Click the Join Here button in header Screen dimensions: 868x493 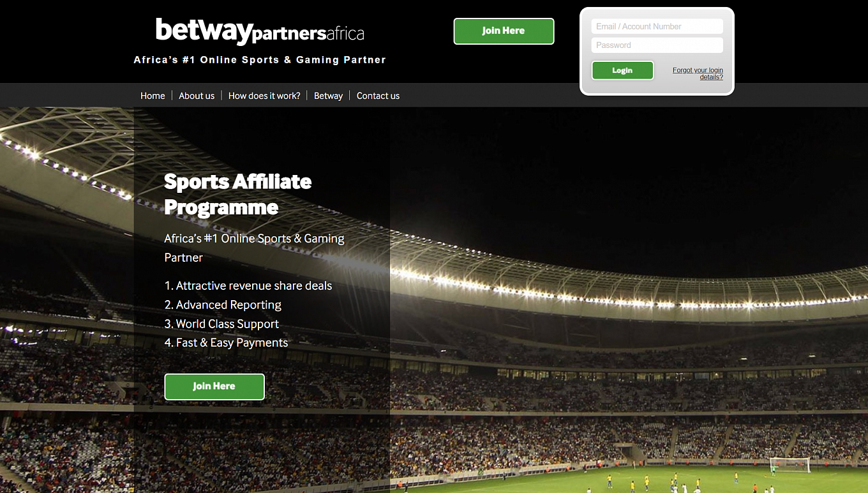[x=504, y=31]
